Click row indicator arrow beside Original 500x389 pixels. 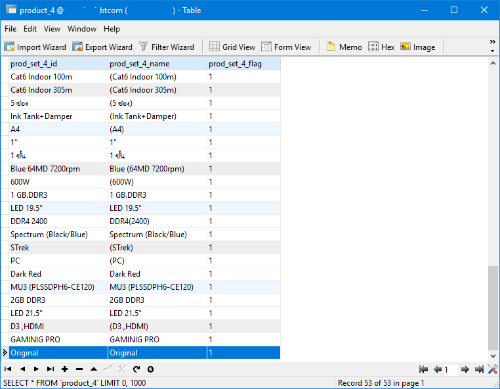[5, 353]
